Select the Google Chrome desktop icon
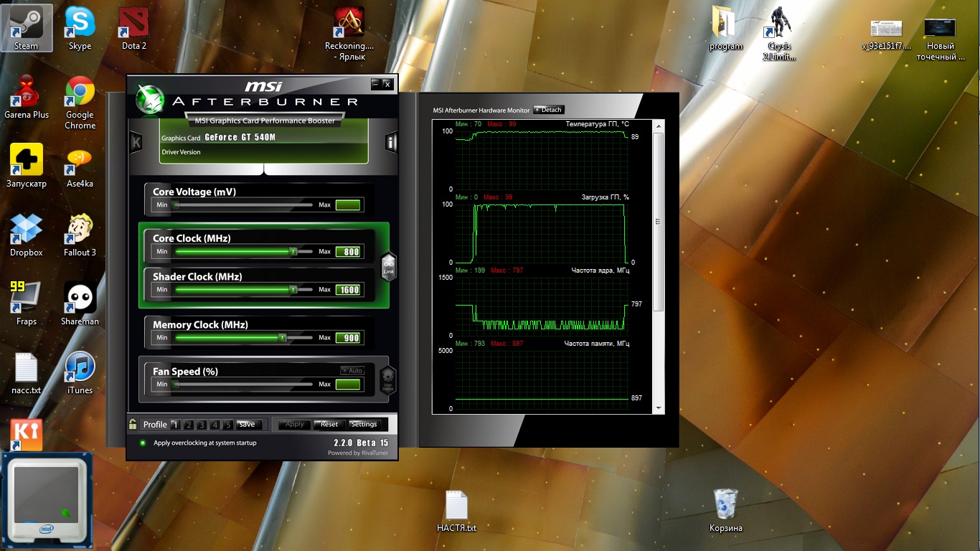Screen dimensions: 980x551 [80, 103]
